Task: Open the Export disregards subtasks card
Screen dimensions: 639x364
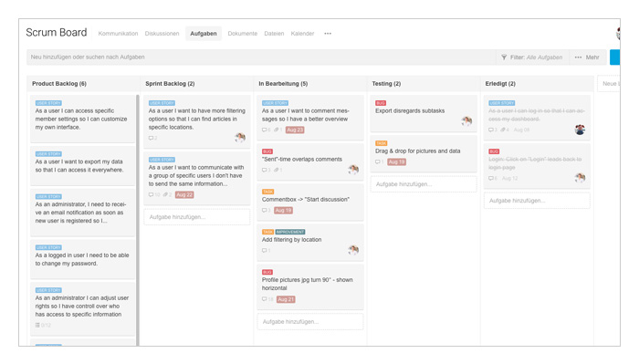Action: (x=424, y=113)
